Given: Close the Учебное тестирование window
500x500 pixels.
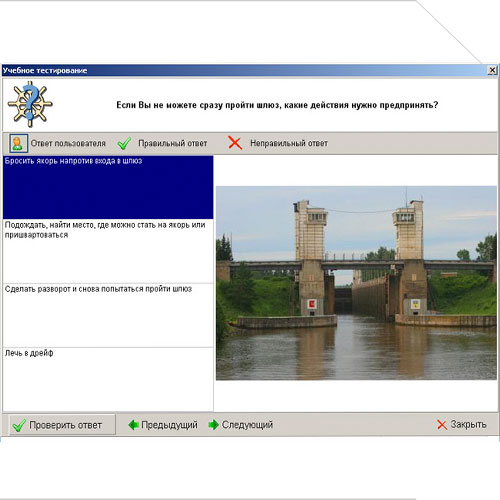Looking at the screenshot, I should 492,70.
